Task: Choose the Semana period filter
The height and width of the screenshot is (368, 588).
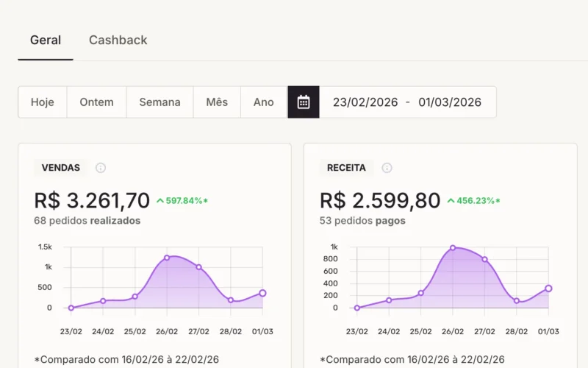Action: [159, 102]
